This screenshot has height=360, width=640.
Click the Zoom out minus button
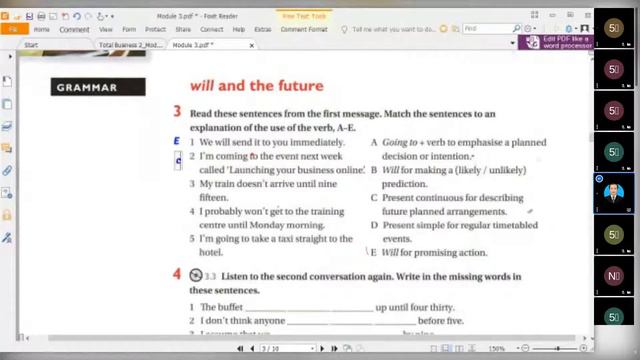[x=526, y=348]
